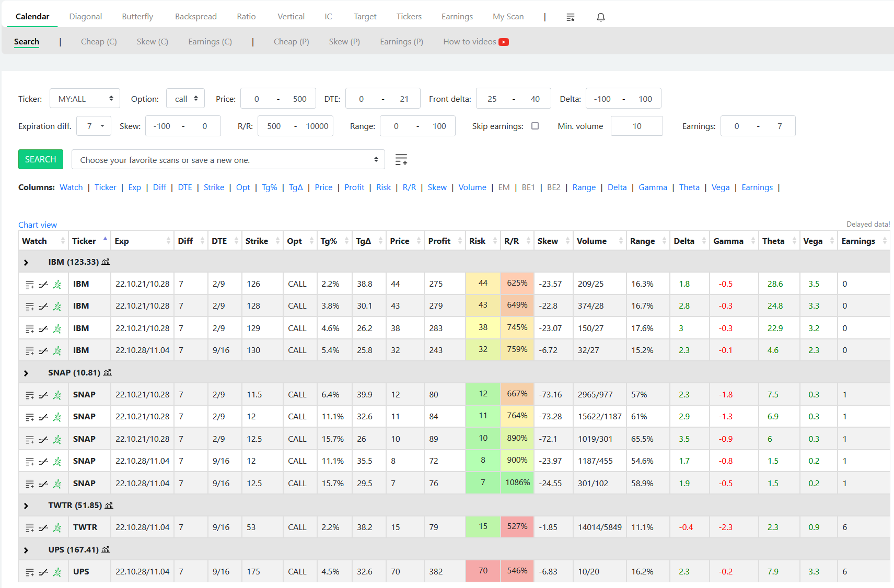Viewport: 894px width, 588px height.
Task: Click green burst icon in SNAP strike 11.5 row
Action: coord(57,395)
